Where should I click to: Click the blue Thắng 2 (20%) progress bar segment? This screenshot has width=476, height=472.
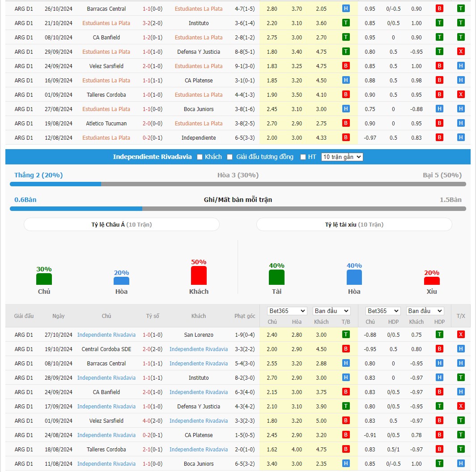[55, 184]
